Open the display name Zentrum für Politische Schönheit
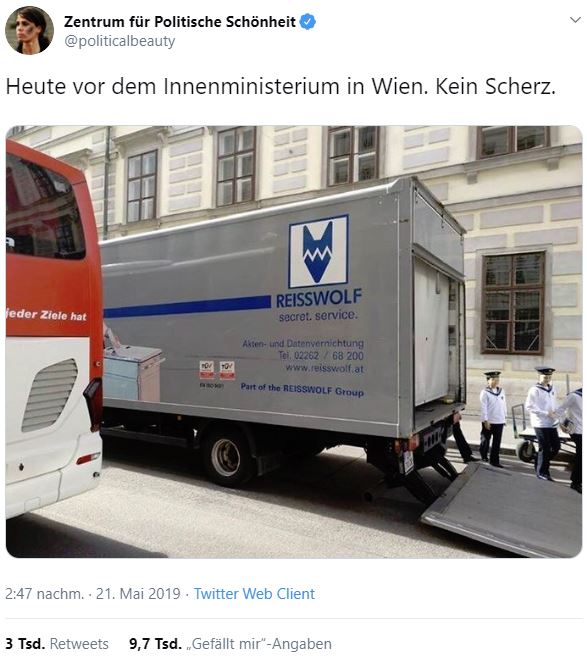Image resolution: width=587 pixels, height=658 pixels. pyautogui.click(x=180, y=22)
